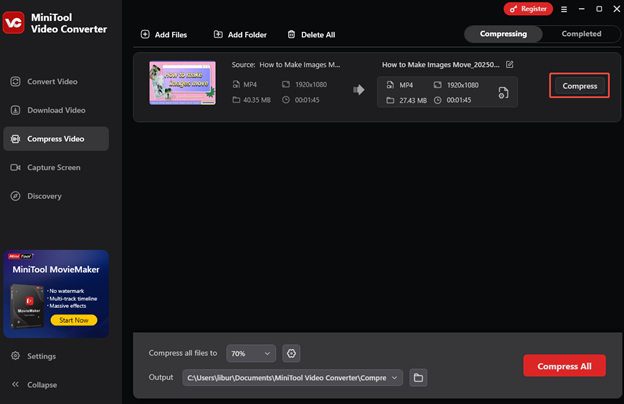Viewport: 624px width, 404px height.
Task: Select Compress Video in the sidebar
Action: [56, 139]
